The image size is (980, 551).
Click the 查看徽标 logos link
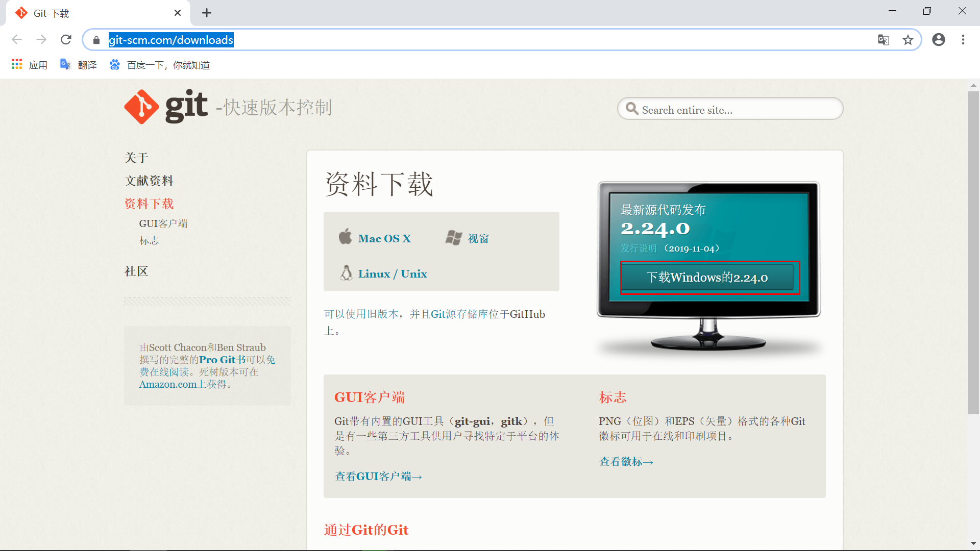click(x=626, y=462)
